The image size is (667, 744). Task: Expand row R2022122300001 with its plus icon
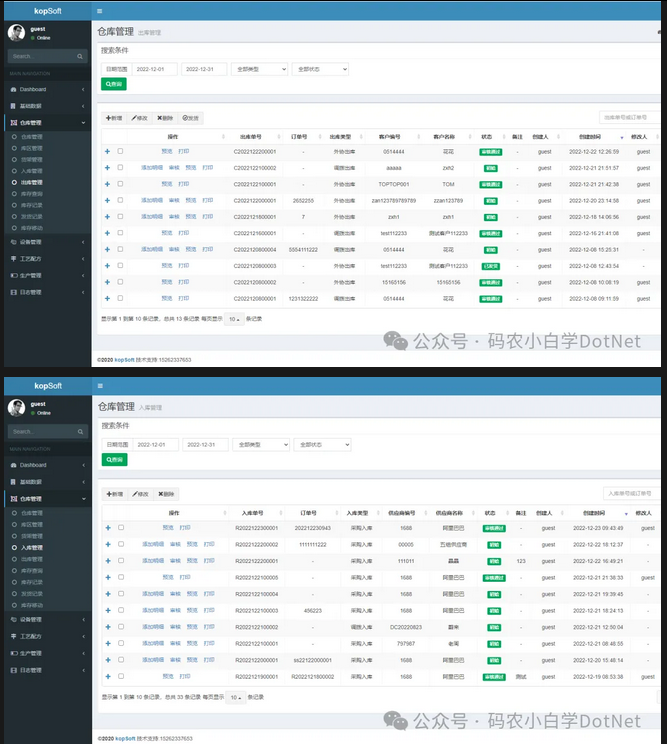[107, 527]
